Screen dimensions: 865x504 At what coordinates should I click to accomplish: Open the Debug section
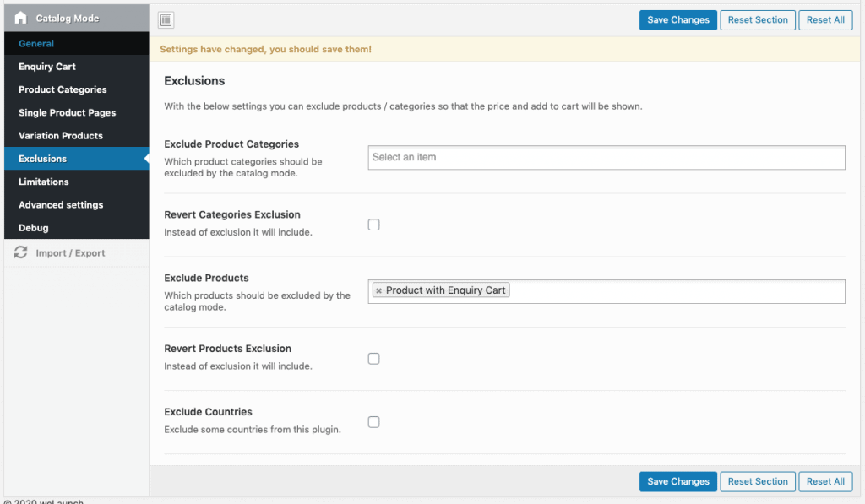[77, 228]
